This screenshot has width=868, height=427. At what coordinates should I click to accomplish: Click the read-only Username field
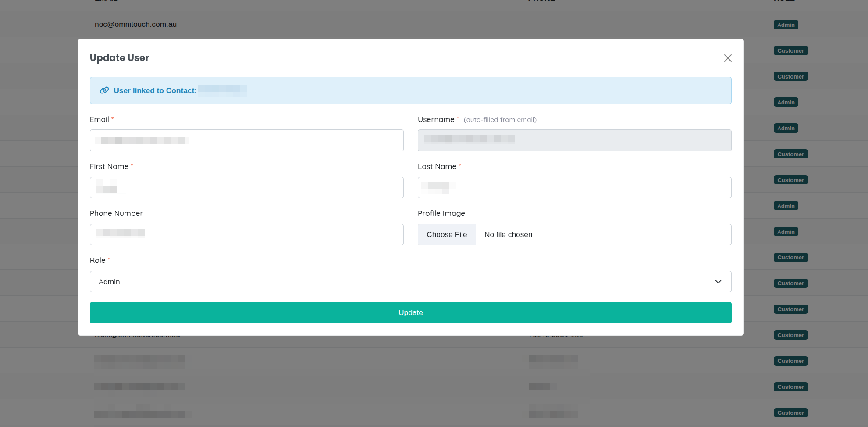[x=574, y=140]
